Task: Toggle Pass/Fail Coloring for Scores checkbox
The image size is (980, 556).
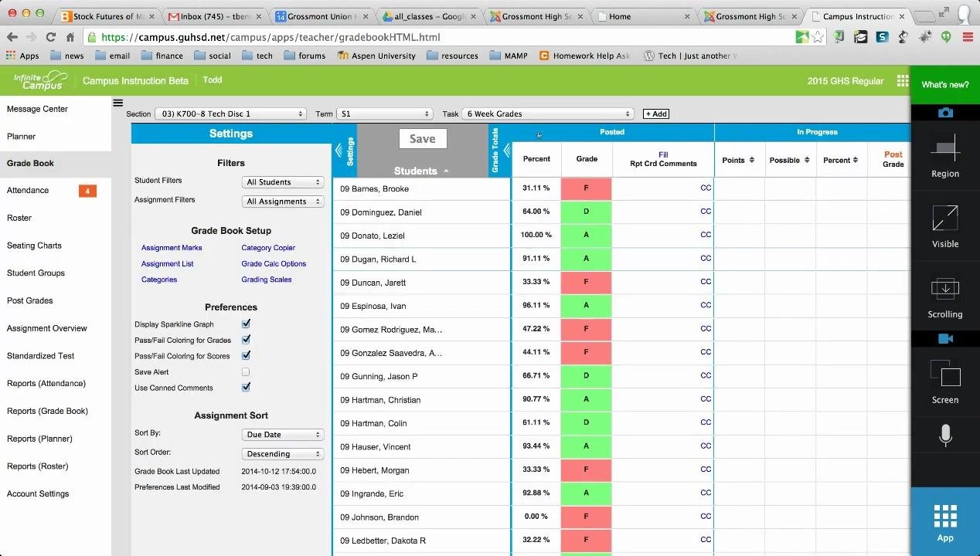Action: [246, 355]
